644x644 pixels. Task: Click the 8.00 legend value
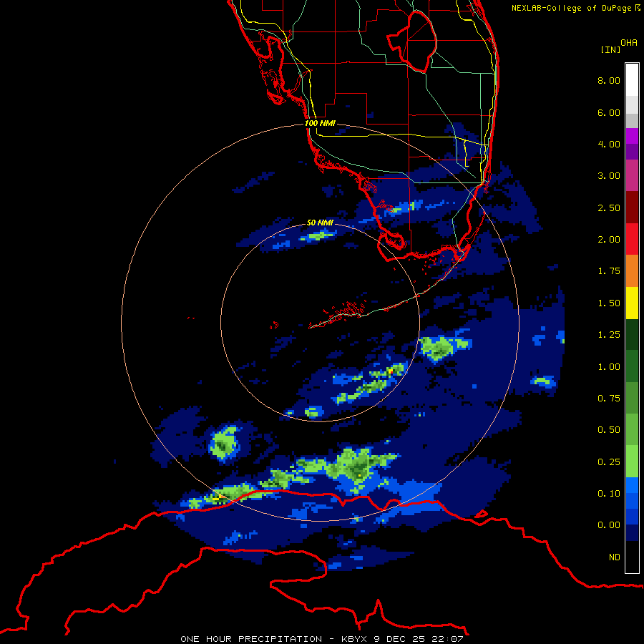click(x=609, y=80)
